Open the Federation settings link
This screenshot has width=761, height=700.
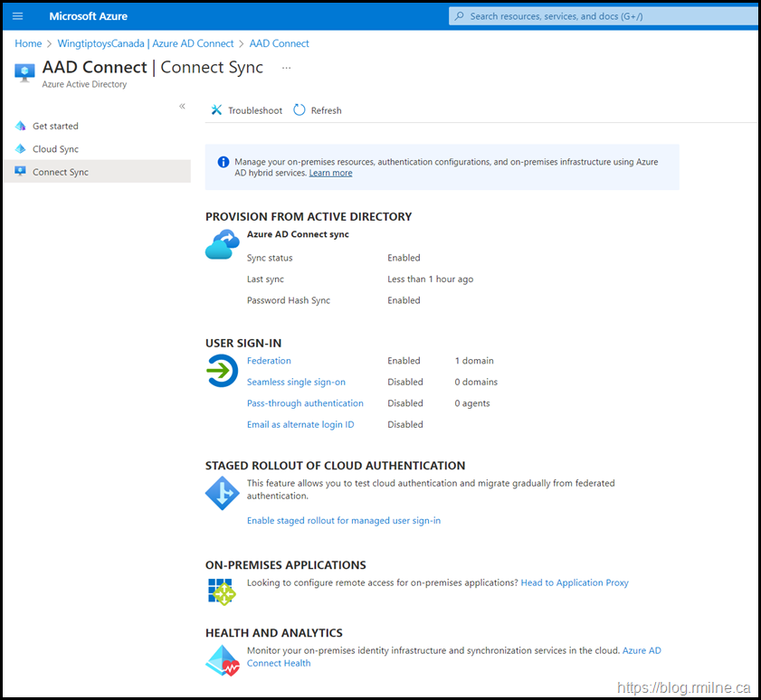click(x=269, y=361)
